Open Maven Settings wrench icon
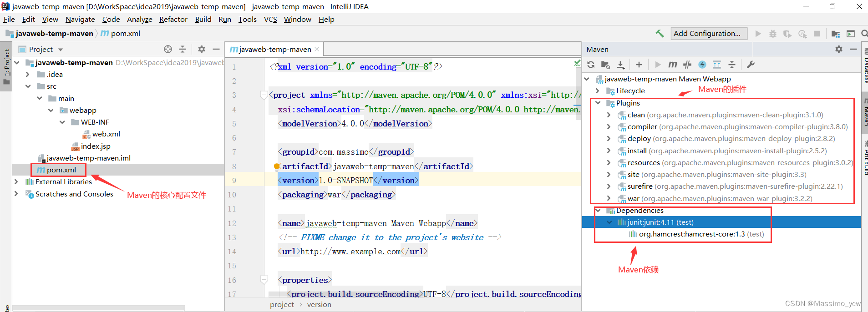This screenshot has width=868, height=312. point(751,65)
